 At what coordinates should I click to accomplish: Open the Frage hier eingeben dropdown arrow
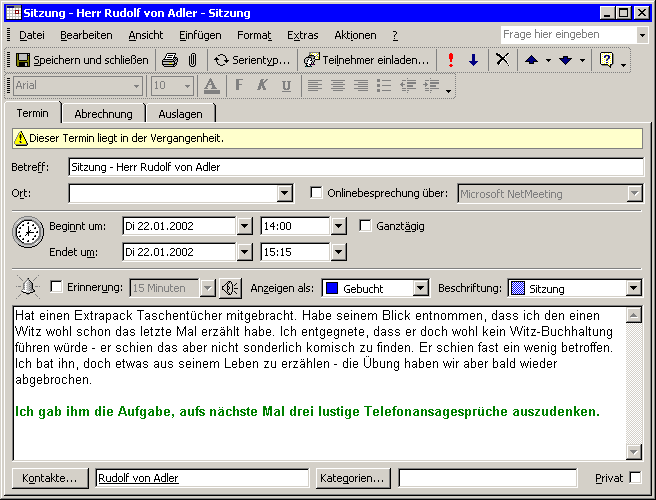click(642, 35)
